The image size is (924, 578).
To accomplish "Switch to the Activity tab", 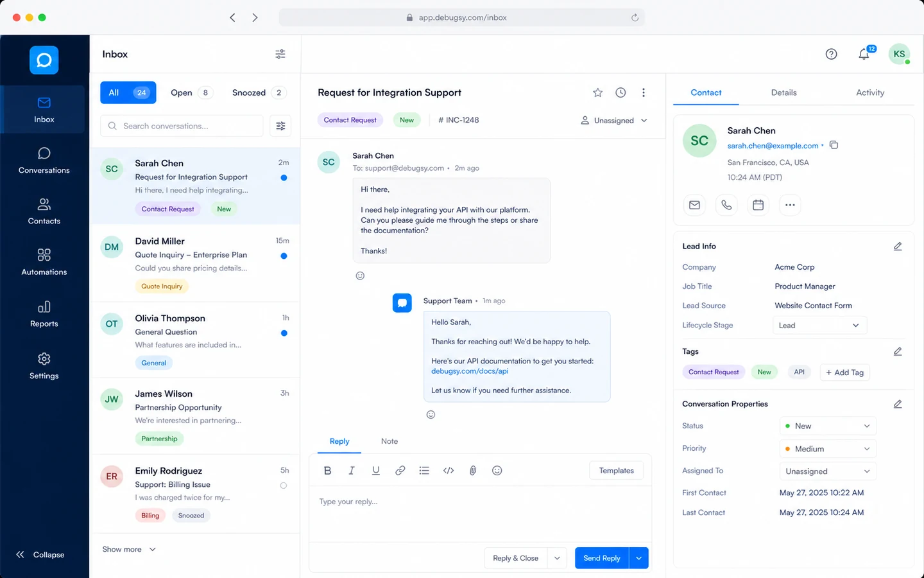I will [x=870, y=92].
